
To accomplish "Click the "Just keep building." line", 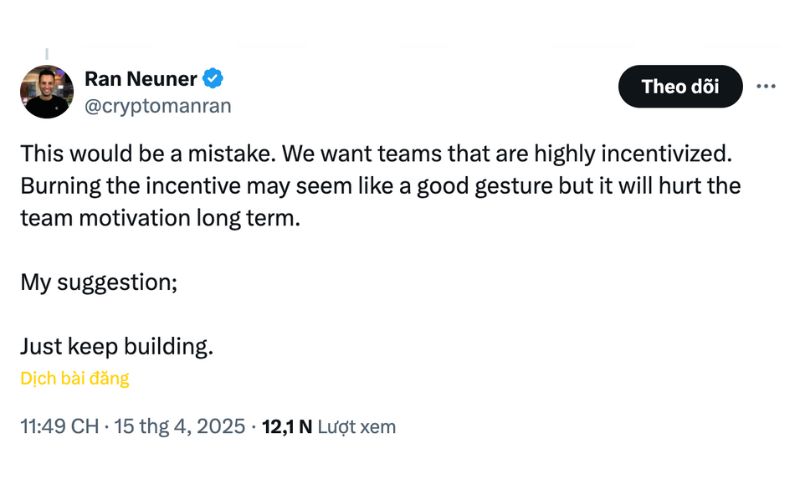I will pyautogui.click(x=117, y=346).
